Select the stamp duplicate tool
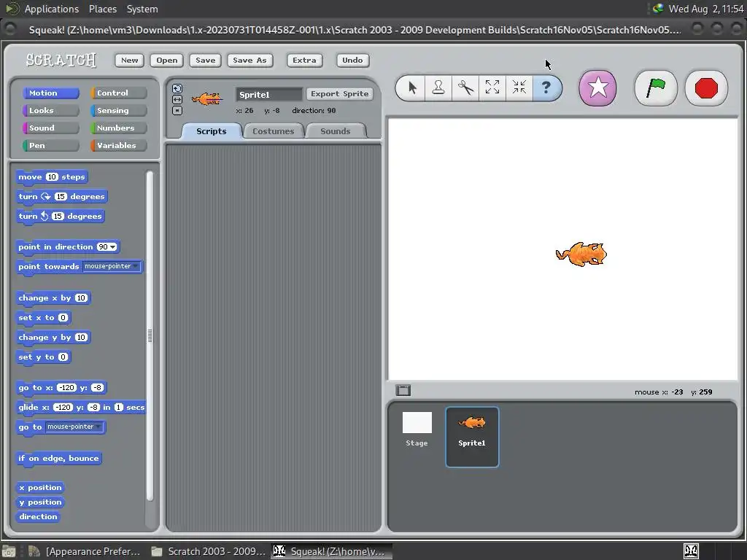 [x=438, y=87]
